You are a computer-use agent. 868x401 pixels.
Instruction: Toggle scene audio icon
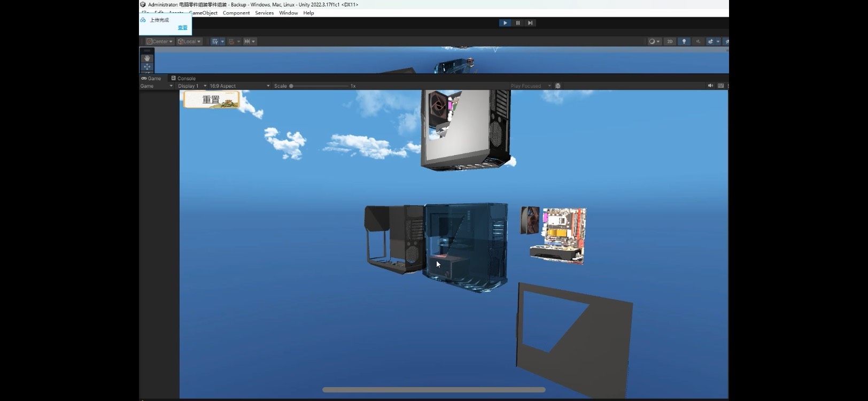(697, 42)
